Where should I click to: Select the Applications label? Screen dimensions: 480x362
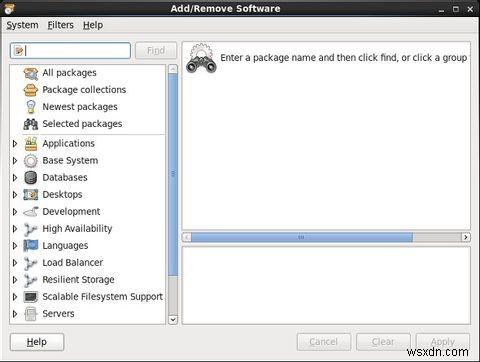click(69, 144)
